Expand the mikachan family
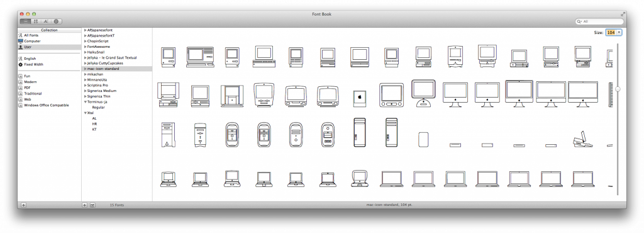 (x=86, y=74)
